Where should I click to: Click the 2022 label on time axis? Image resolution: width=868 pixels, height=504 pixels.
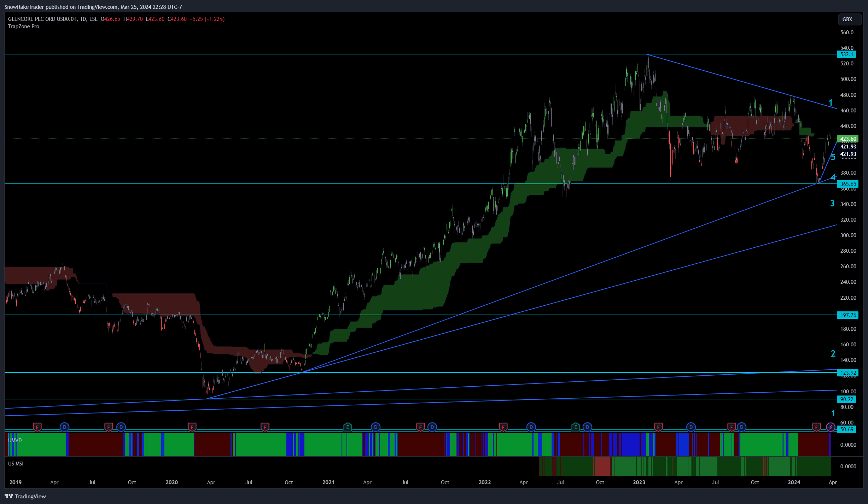point(484,482)
